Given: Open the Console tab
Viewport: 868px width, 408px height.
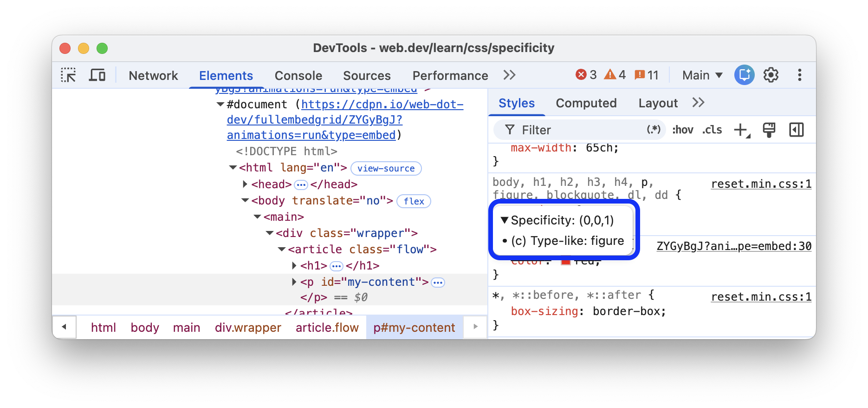Looking at the screenshot, I should [298, 75].
